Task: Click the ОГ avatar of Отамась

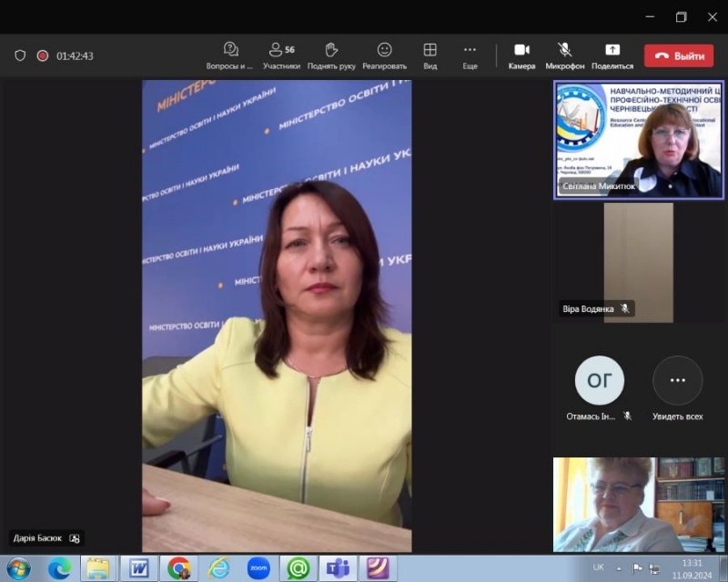Action: coord(600,381)
